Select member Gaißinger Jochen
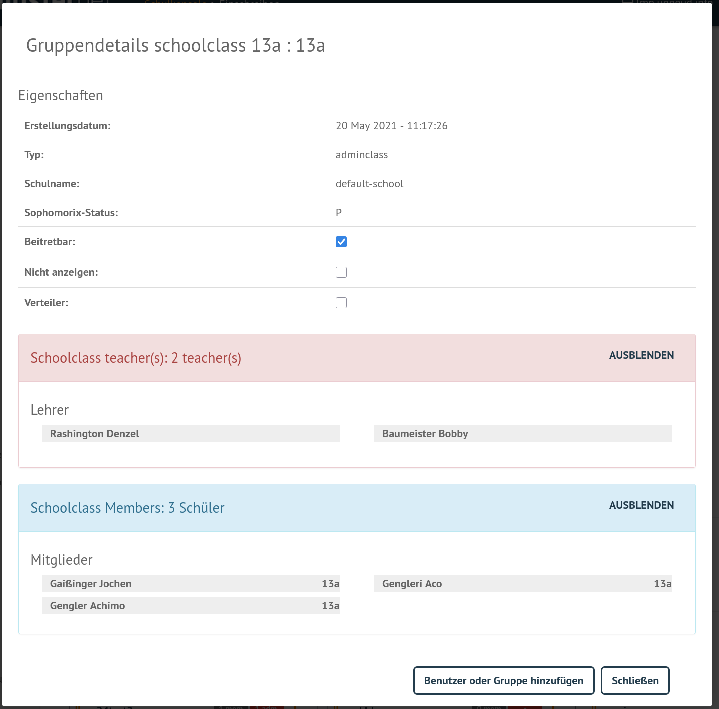 coord(91,584)
